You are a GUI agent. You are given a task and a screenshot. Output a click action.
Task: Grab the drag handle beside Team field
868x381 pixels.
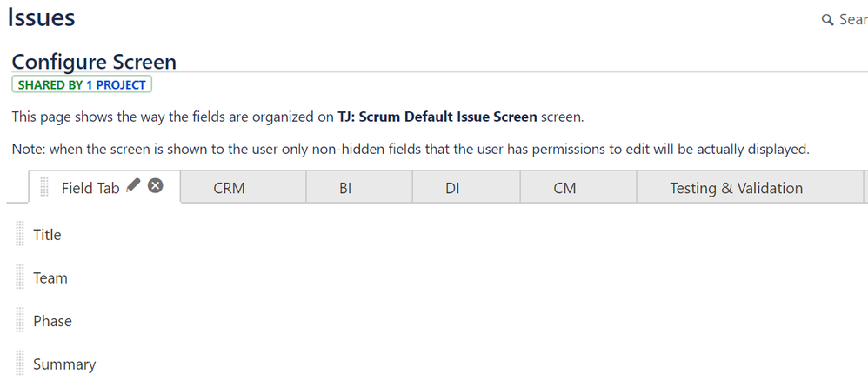click(20, 277)
